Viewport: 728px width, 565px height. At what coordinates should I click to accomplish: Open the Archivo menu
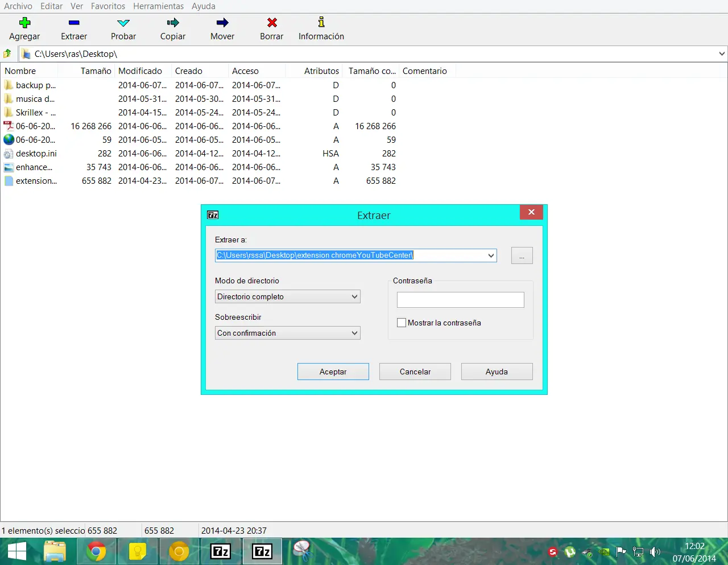coord(18,6)
